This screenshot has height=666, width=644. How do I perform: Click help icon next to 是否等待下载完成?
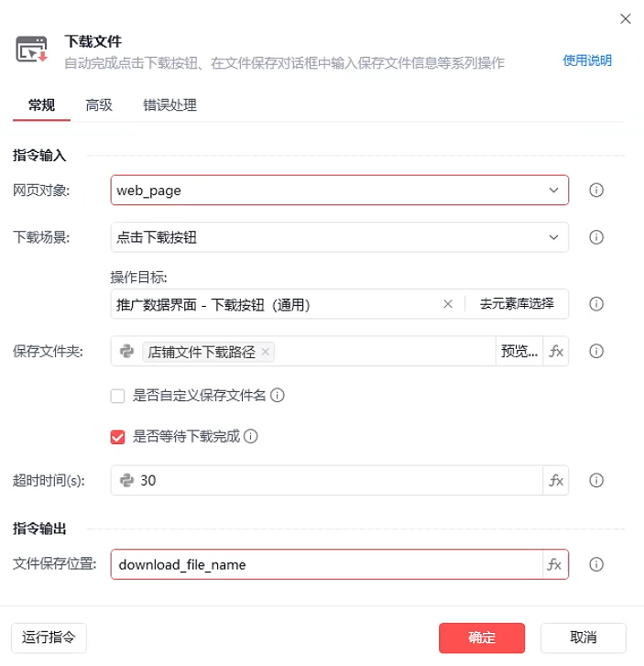pos(251,436)
